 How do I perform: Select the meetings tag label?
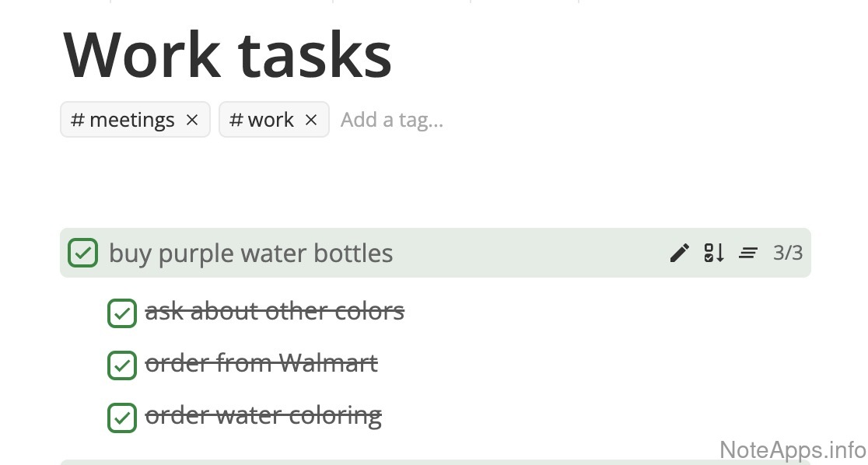(124, 120)
